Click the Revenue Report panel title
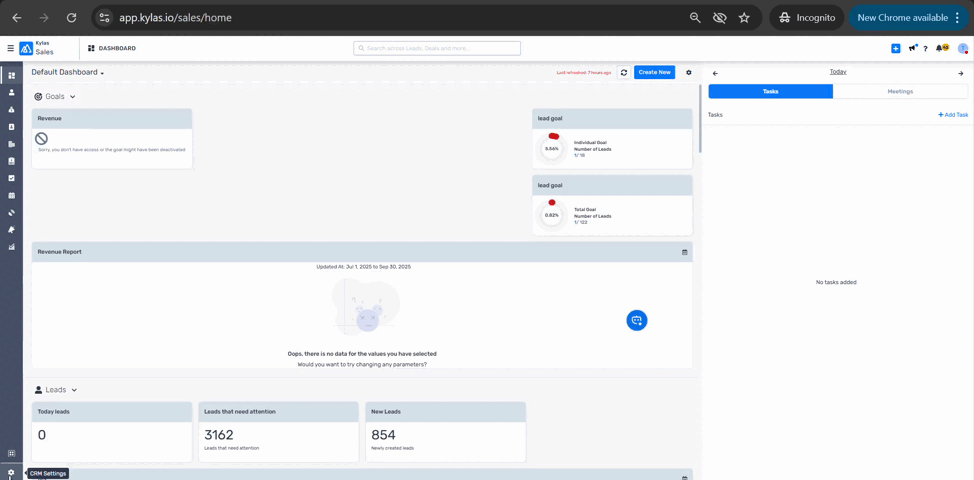974x480 pixels. coord(60,252)
